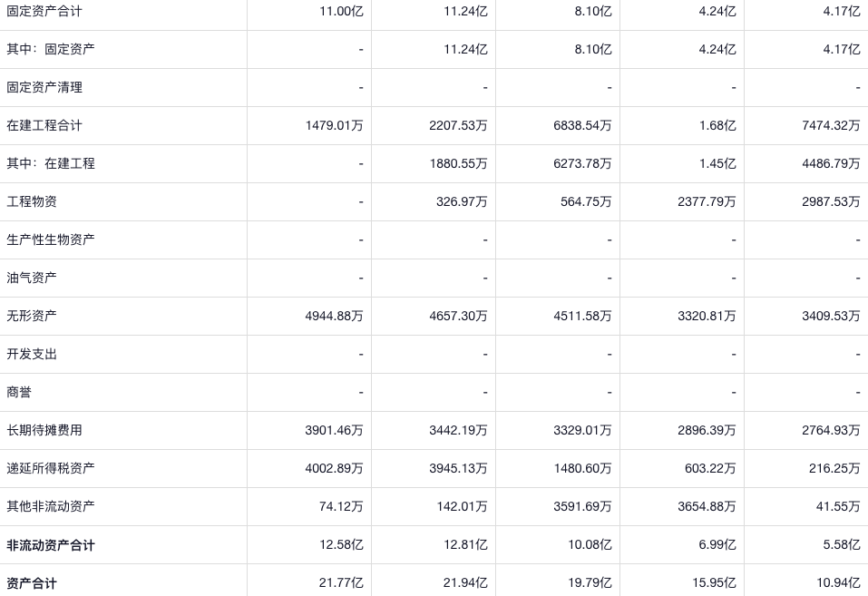
Task: Click the 油气资产 row label
Action: pyautogui.click(x=32, y=278)
